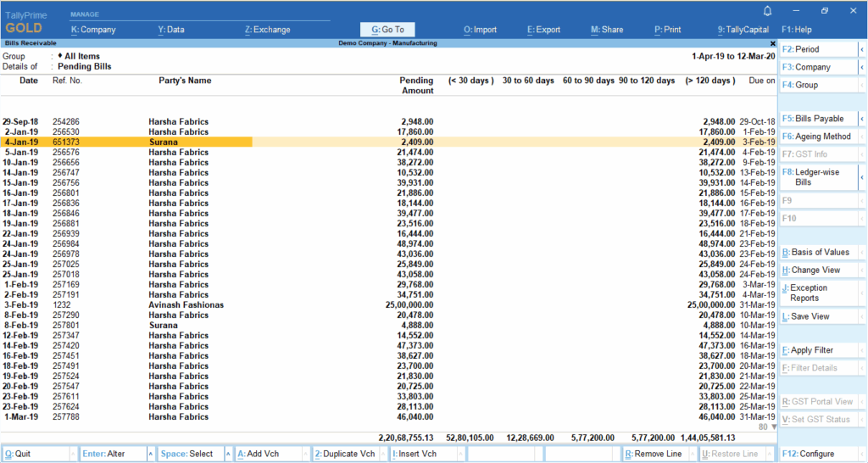Open the notification bell icon

pyautogui.click(x=767, y=11)
